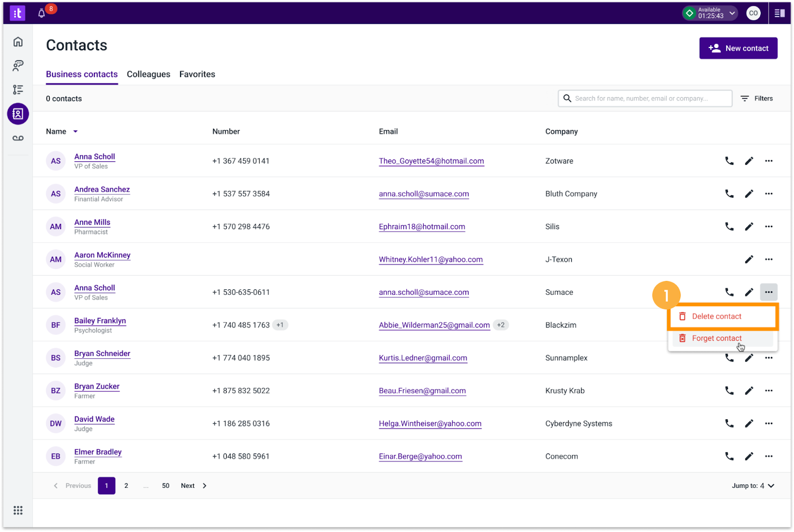794x532 pixels.
Task: Open the voicemail icon in sidebar
Action: click(18, 138)
